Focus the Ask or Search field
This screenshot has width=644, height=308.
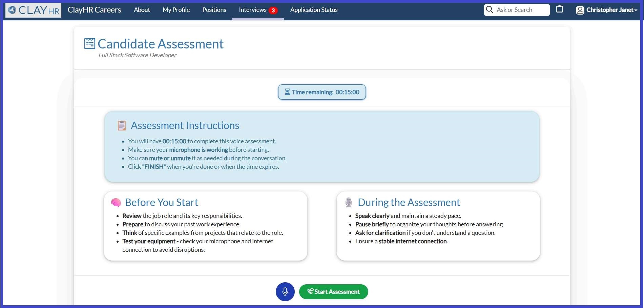pos(517,10)
